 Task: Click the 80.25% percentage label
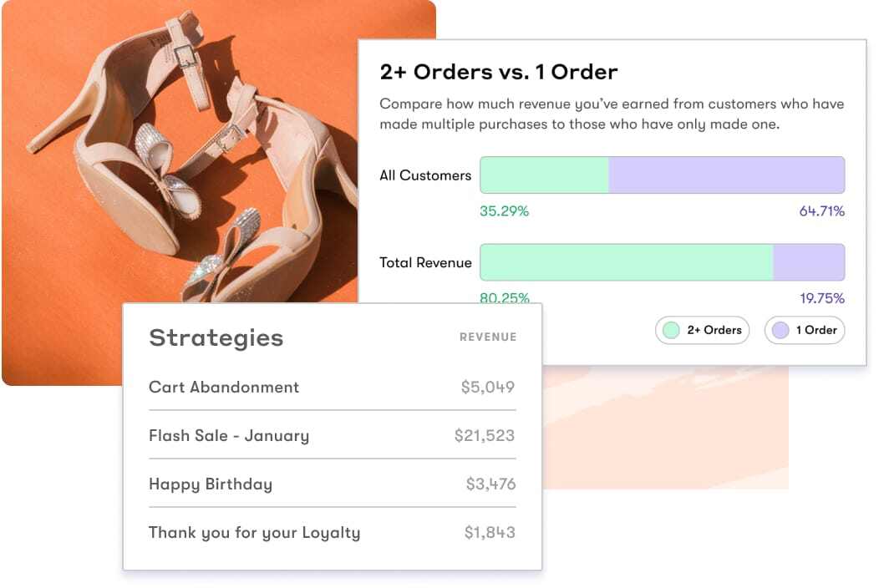[503, 298]
